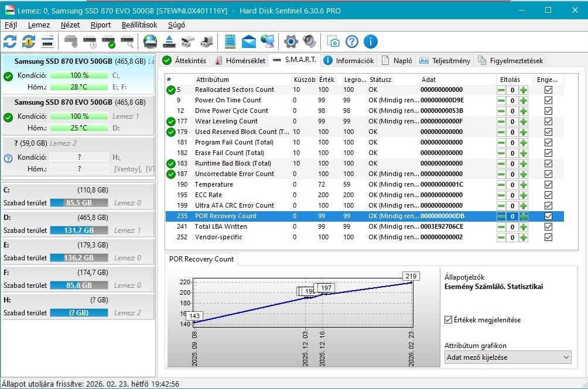Screen dimensions: 588x389
Task: Select the Ultra ATA CRC Error Count row
Action: [x=364, y=205]
